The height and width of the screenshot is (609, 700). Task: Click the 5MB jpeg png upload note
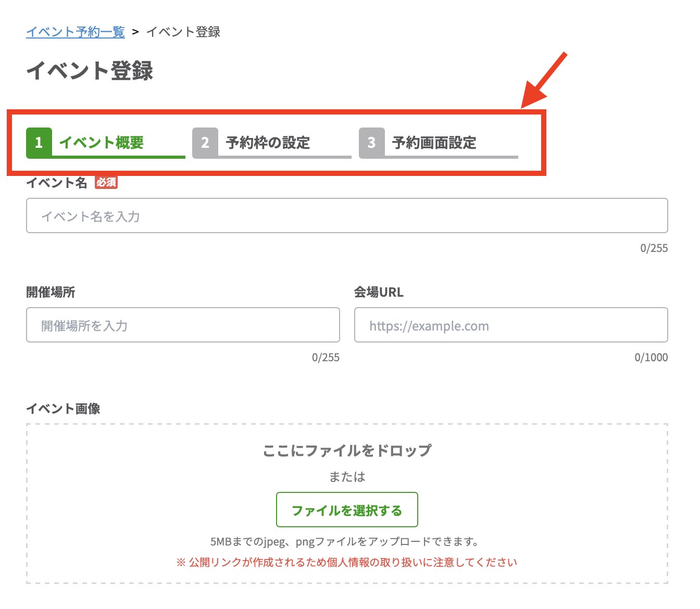pyautogui.click(x=344, y=542)
